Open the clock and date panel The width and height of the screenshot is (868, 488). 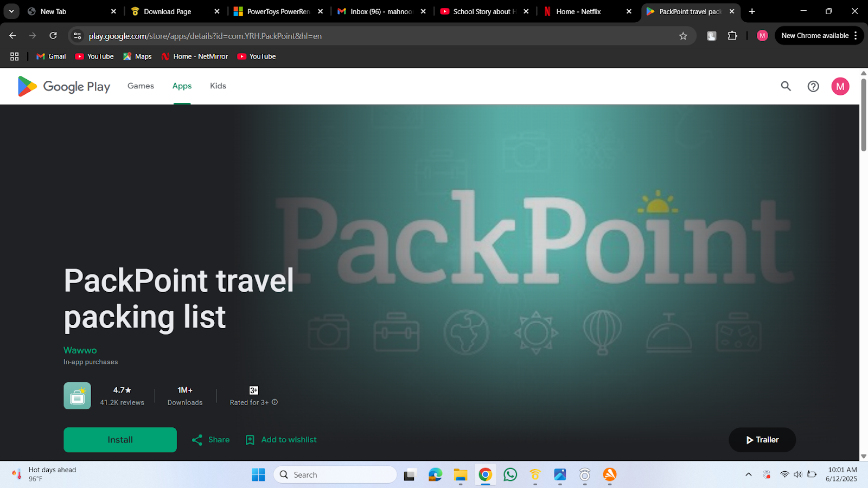point(842,474)
